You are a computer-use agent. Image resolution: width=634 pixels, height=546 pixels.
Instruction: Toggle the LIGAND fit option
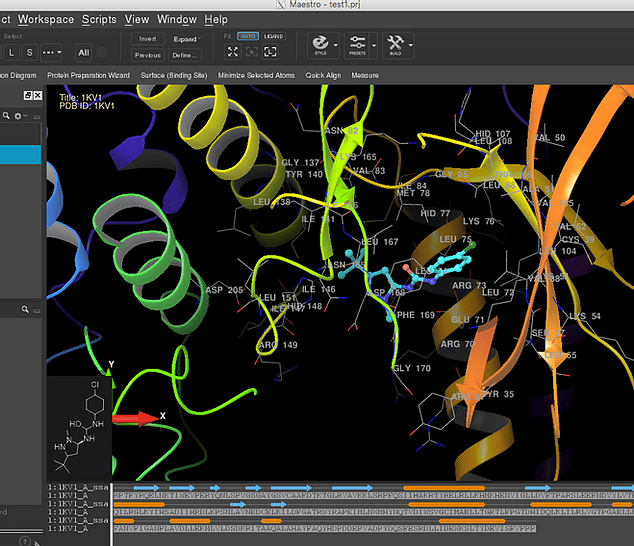(272, 36)
